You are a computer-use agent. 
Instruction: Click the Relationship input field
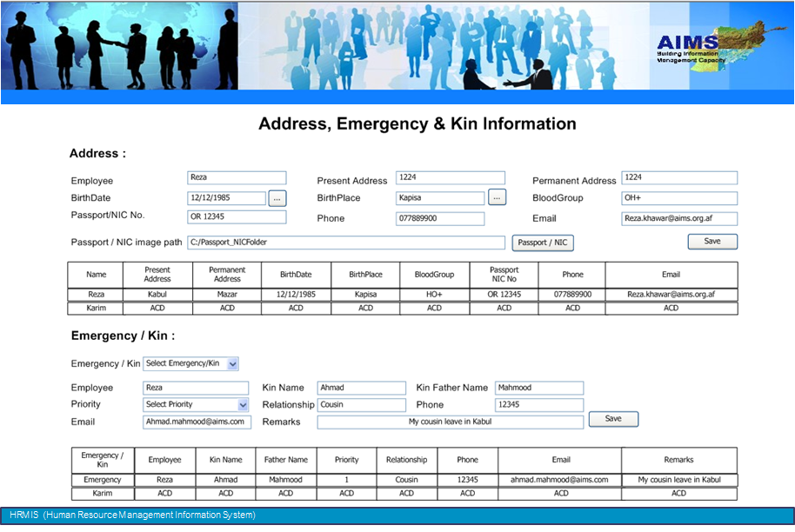coord(361,405)
